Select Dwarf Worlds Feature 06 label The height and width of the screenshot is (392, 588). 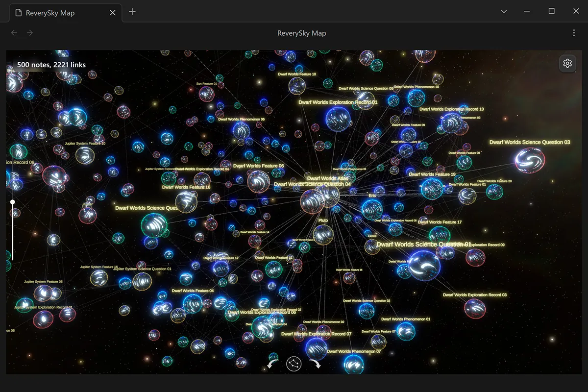pos(258,166)
